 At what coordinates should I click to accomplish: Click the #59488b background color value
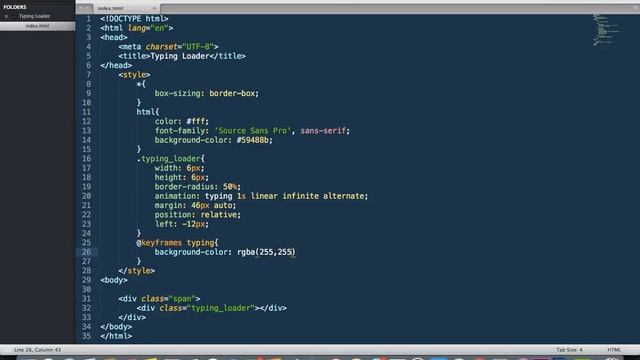[x=253, y=140]
